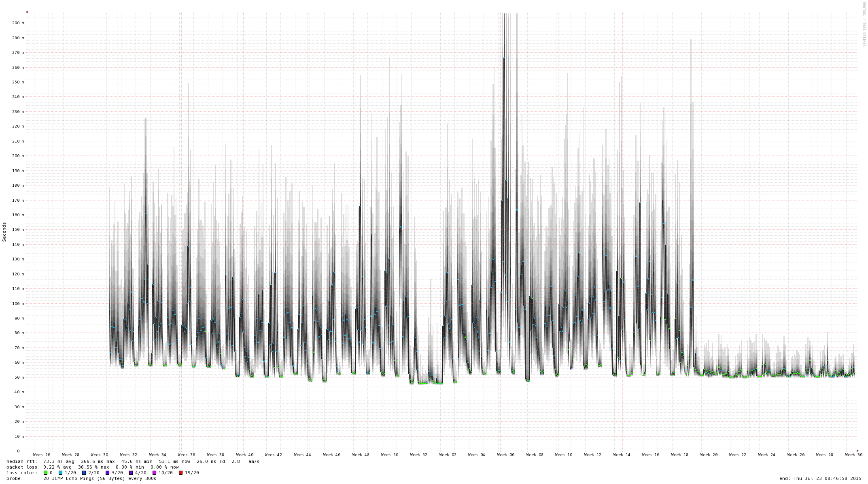
Task: Click the 'Week 14' x-axis label
Action: point(622,455)
